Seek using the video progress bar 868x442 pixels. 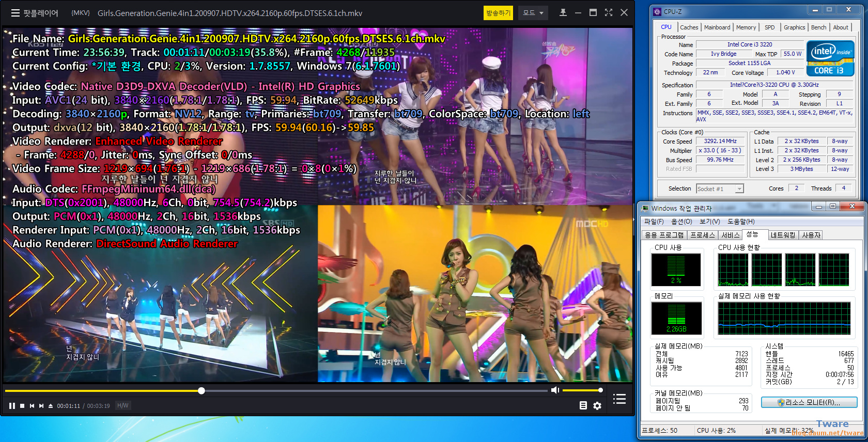pyautogui.click(x=276, y=391)
